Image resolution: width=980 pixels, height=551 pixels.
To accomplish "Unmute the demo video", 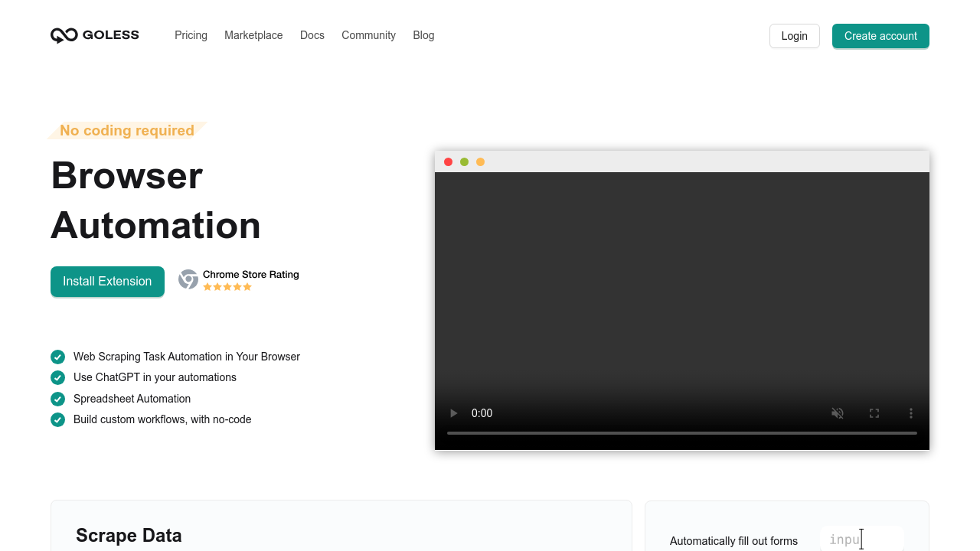I will coord(837,413).
